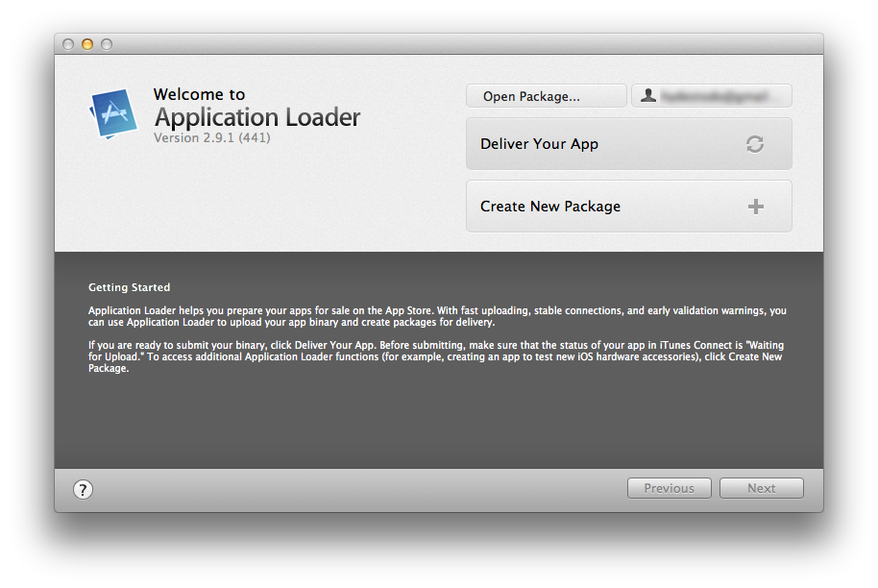Viewport: 878px width, 588px height.
Task: Close the window with the leftmost title bar button
Action: [68, 44]
